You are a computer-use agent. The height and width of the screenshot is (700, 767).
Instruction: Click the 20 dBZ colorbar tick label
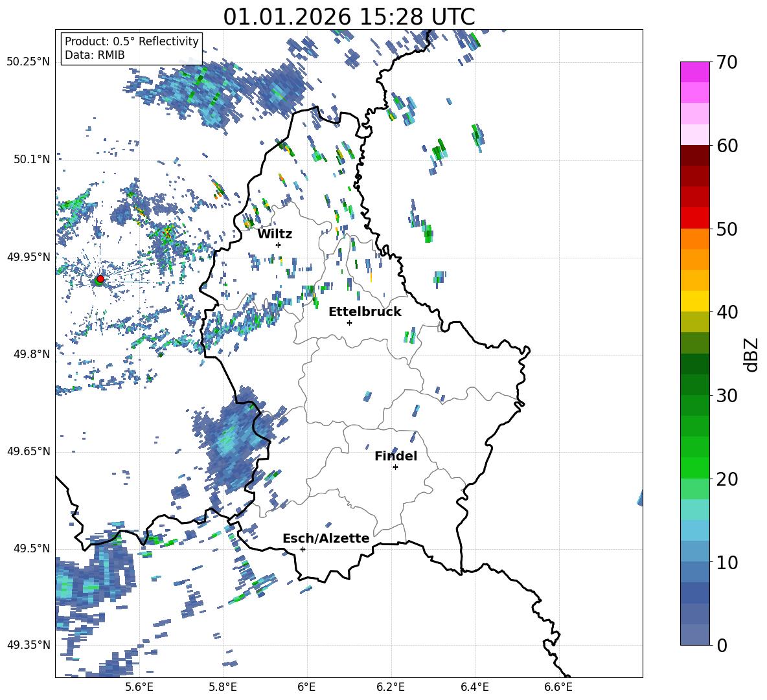pos(727,479)
